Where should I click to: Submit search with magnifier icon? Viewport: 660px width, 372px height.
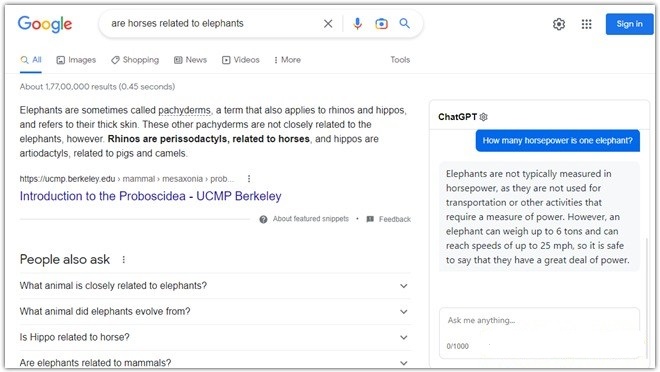click(405, 24)
